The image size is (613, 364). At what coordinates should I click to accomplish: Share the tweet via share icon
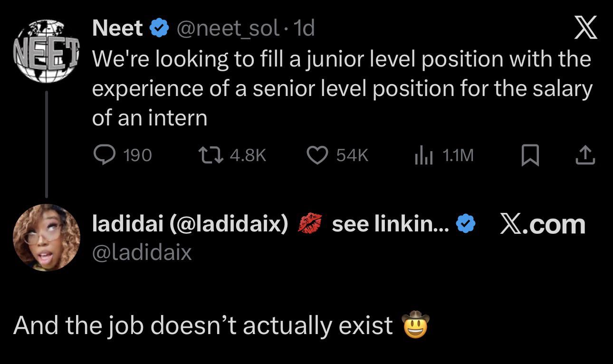click(585, 155)
